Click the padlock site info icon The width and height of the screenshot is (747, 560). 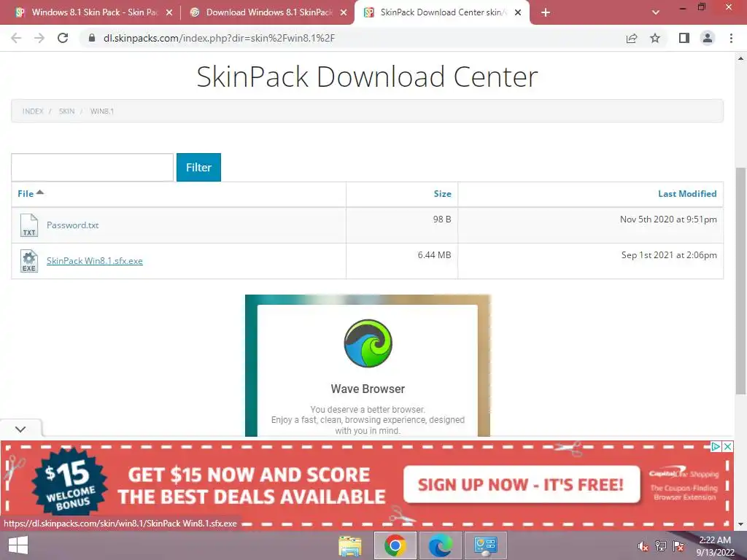pyautogui.click(x=92, y=38)
